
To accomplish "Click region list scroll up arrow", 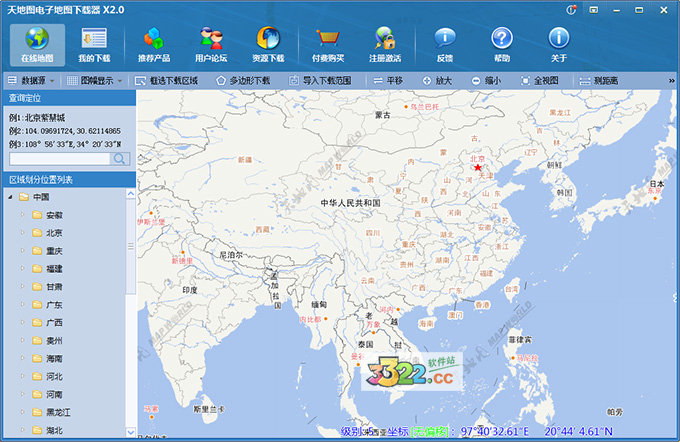I will coord(131,193).
